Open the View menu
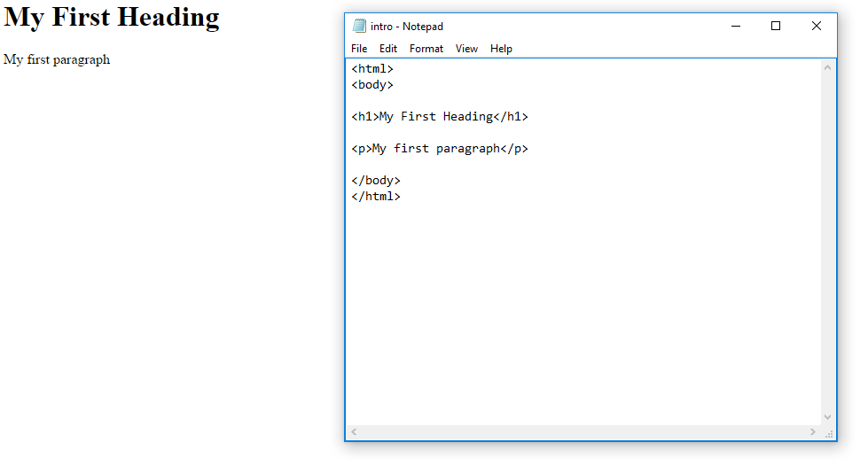 tap(466, 49)
